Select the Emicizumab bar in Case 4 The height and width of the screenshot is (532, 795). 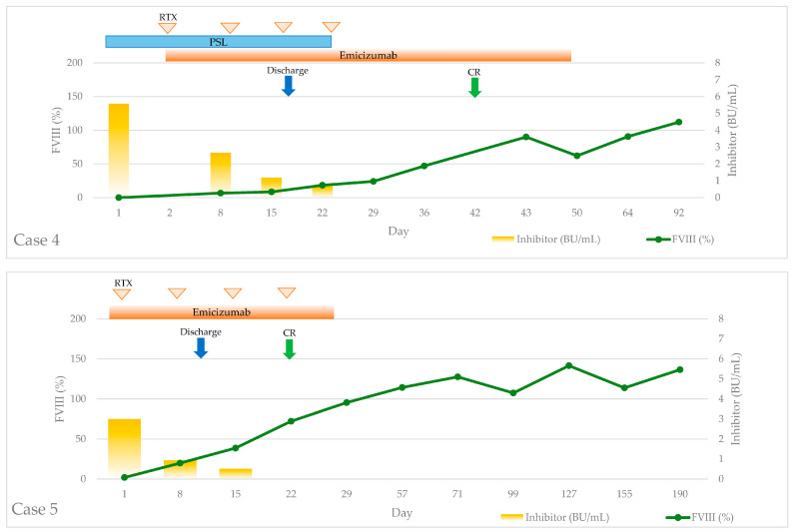(x=369, y=55)
